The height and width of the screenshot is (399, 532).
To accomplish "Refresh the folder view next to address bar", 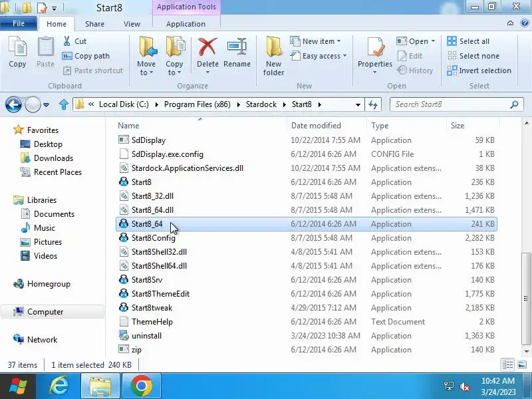I will [373, 104].
